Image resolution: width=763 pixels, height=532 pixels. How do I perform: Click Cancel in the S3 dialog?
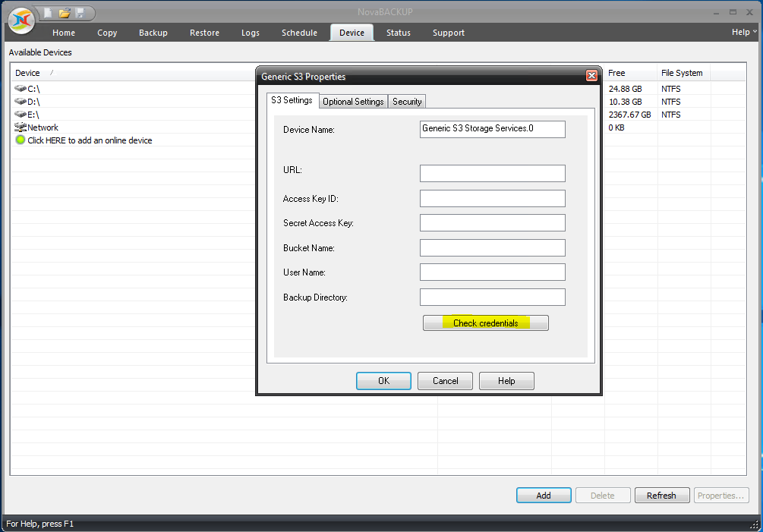(445, 381)
